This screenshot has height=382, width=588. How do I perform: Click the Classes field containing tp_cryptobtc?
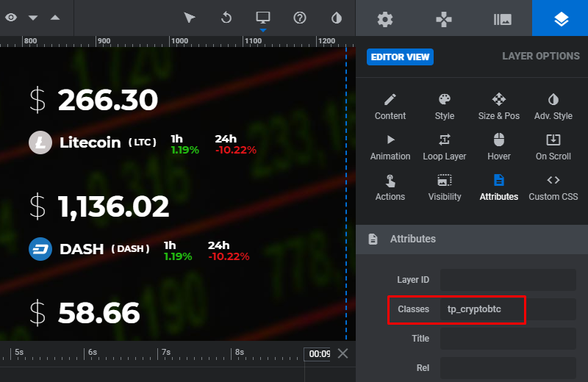pyautogui.click(x=508, y=309)
